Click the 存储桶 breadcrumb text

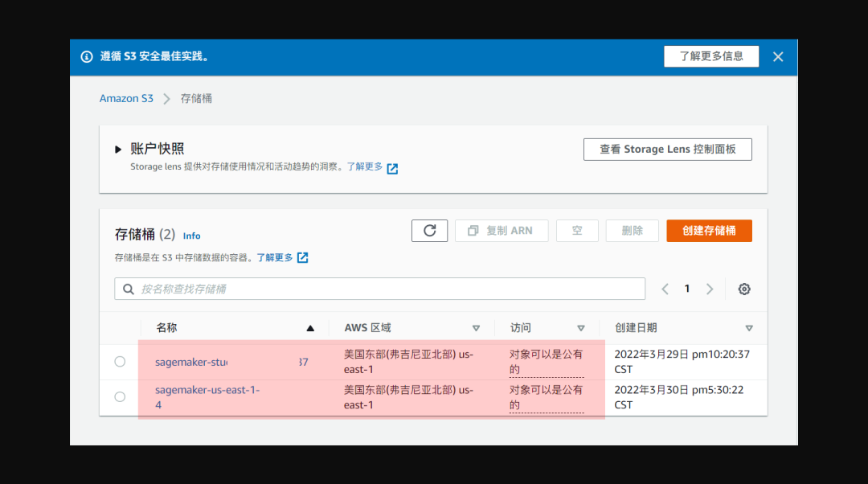pyautogui.click(x=196, y=99)
